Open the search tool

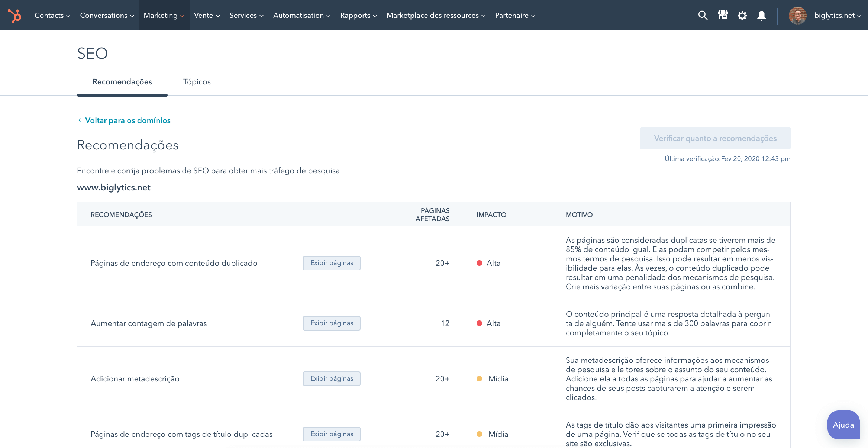pyautogui.click(x=703, y=15)
